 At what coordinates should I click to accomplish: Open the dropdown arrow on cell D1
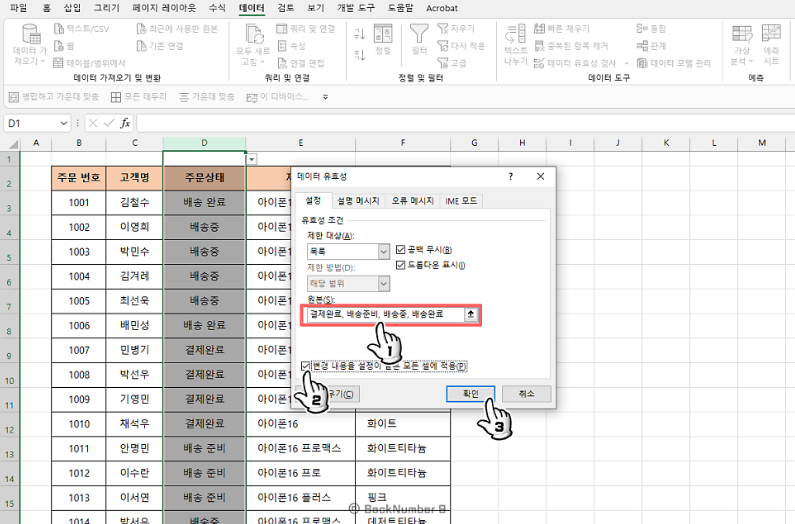pos(251,159)
